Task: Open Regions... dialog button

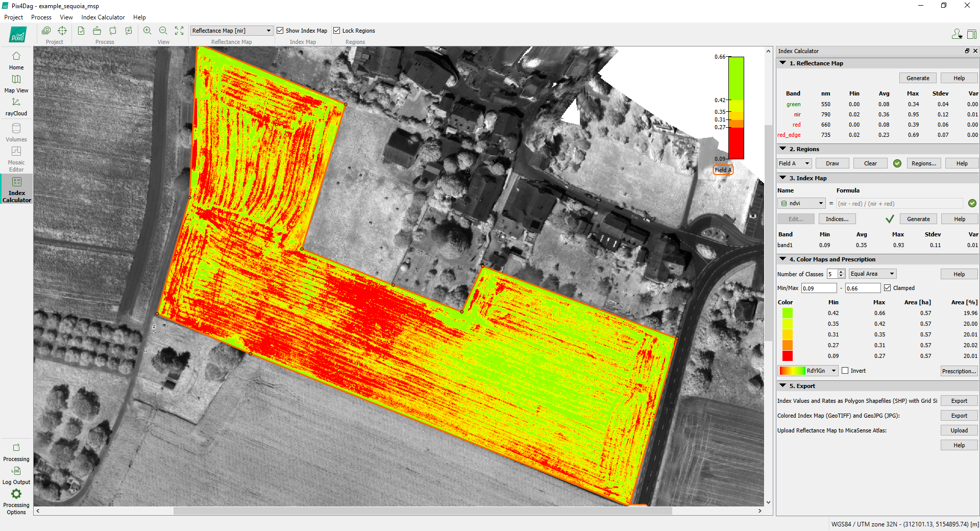Action: coord(924,163)
